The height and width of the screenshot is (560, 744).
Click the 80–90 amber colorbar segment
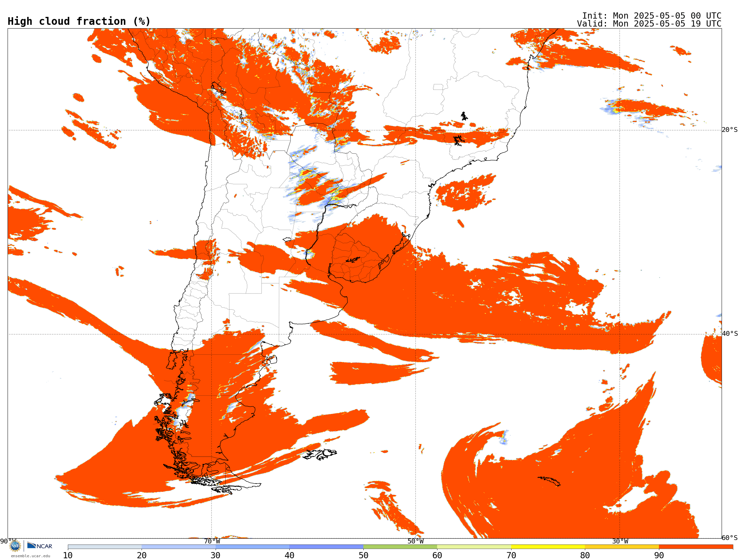coord(622,547)
